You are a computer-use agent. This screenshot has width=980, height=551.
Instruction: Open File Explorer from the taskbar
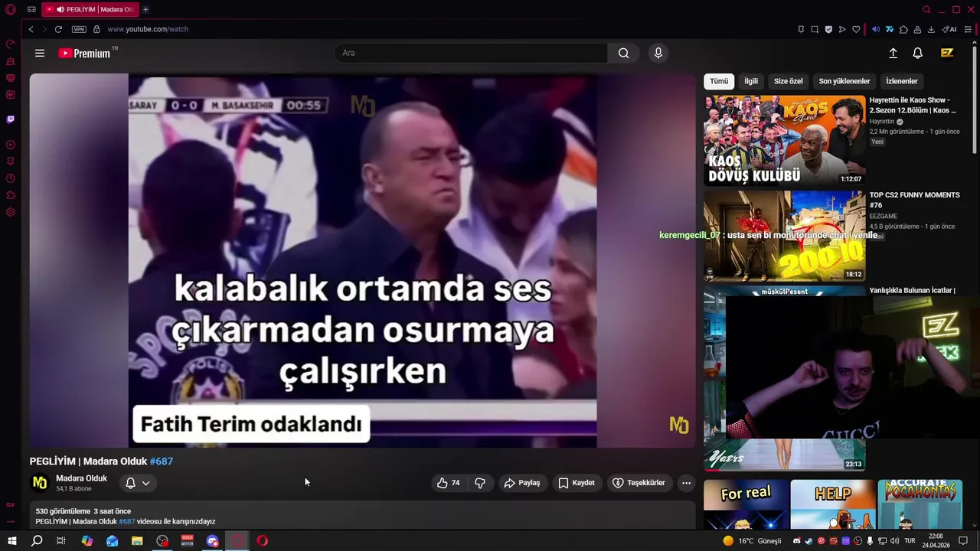pos(137,541)
